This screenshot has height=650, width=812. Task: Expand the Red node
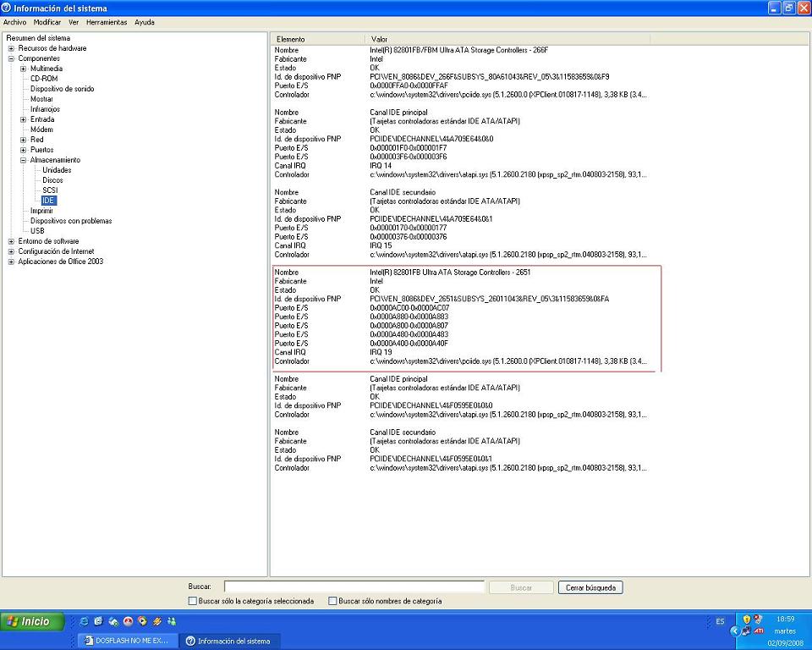pyautogui.click(x=23, y=140)
